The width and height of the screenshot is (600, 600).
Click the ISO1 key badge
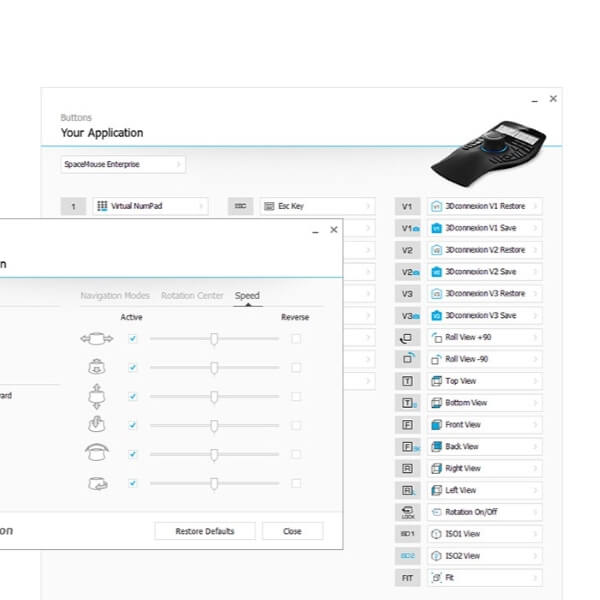pyautogui.click(x=407, y=534)
